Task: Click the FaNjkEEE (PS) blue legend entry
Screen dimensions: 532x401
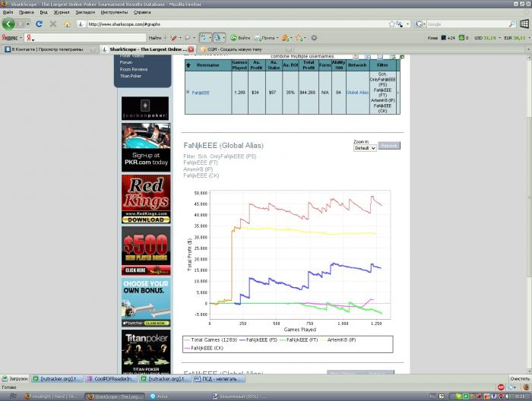Action: tap(258, 339)
